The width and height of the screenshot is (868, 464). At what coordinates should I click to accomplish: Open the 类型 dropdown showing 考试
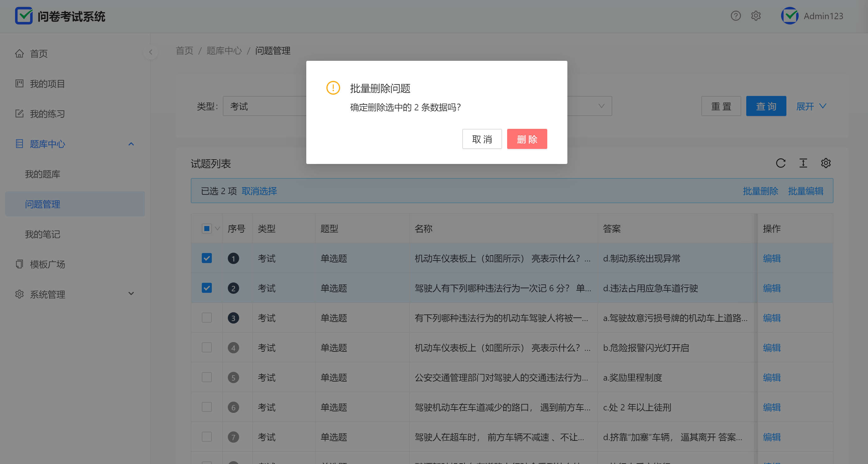click(265, 106)
